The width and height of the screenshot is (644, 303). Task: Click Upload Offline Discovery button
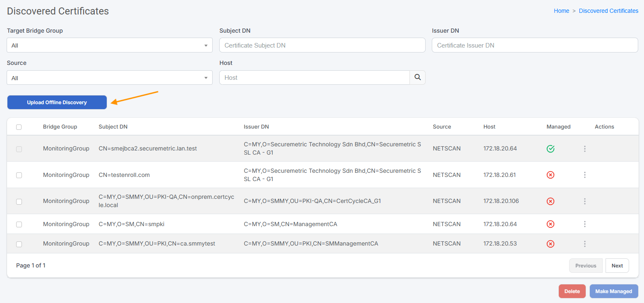tap(57, 103)
